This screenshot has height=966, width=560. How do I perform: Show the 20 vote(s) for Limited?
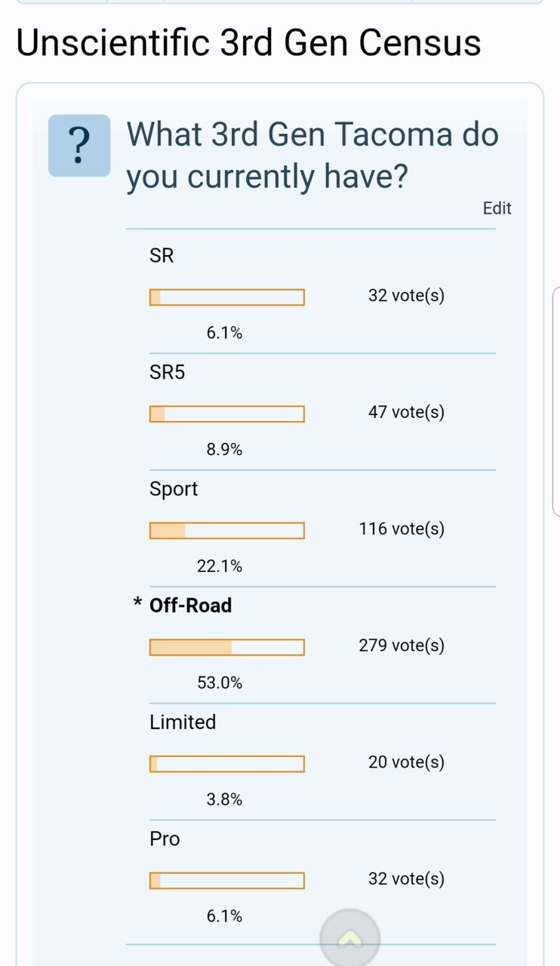point(406,762)
